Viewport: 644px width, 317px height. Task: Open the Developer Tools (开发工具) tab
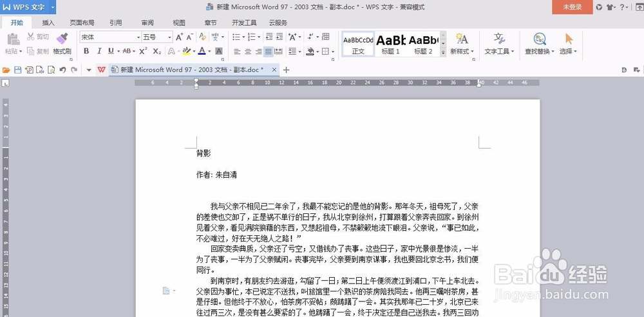tap(244, 23)
